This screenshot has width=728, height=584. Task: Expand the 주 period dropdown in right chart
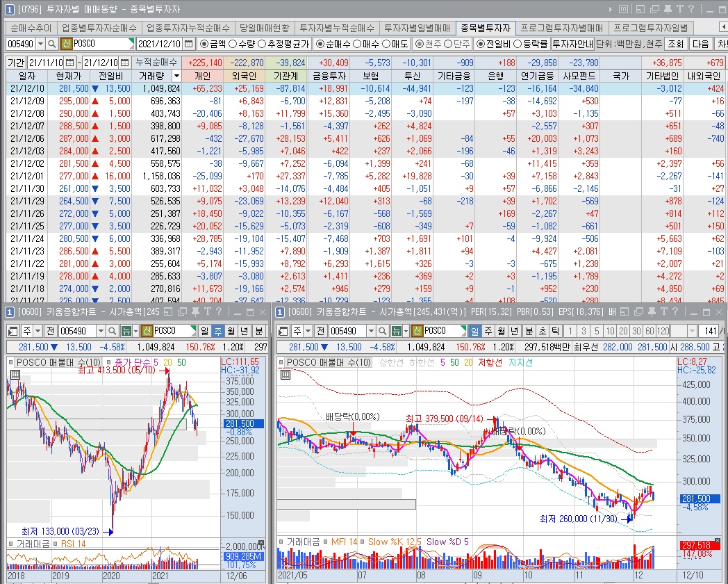tap(308, 331)
